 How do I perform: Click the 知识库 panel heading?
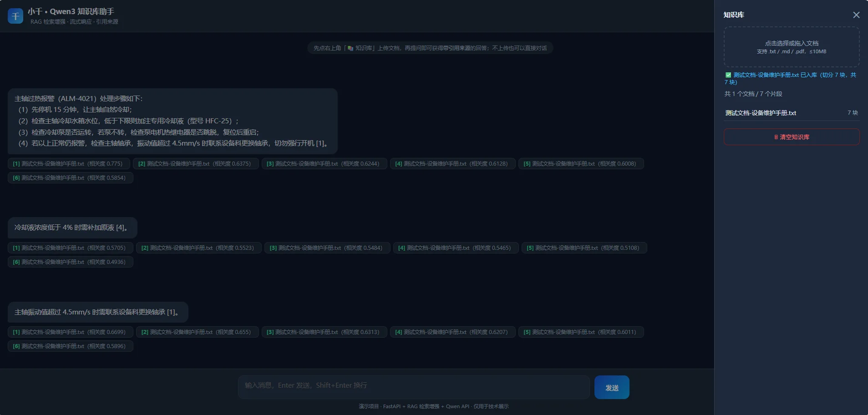[734, 15]
